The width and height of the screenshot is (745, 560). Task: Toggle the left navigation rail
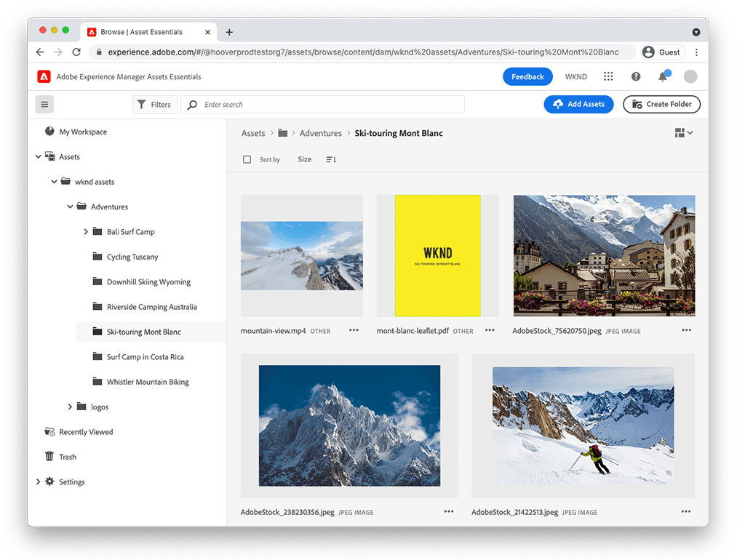click(x=44, y=104)
